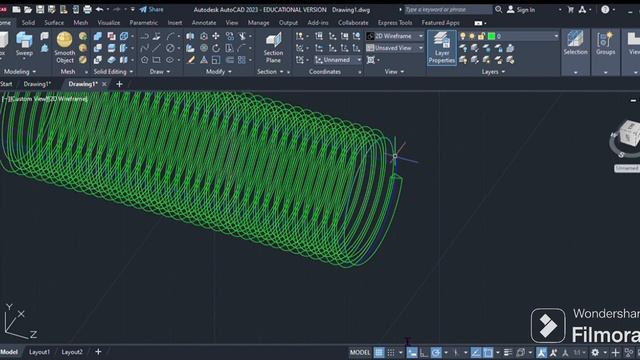Choose the Rotate tool in Modify panel
640x360 pixels.
pyautogui.click(x=216, y=48)
